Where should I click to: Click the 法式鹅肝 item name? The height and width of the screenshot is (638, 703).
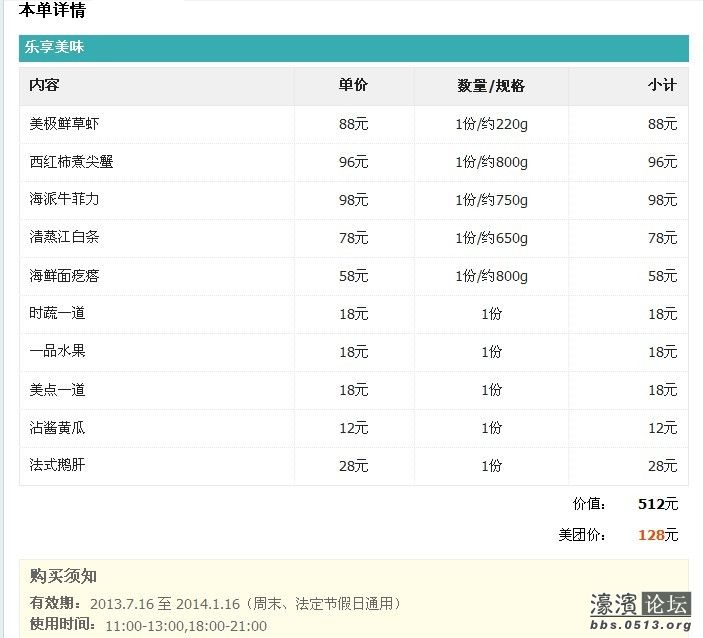57,466
